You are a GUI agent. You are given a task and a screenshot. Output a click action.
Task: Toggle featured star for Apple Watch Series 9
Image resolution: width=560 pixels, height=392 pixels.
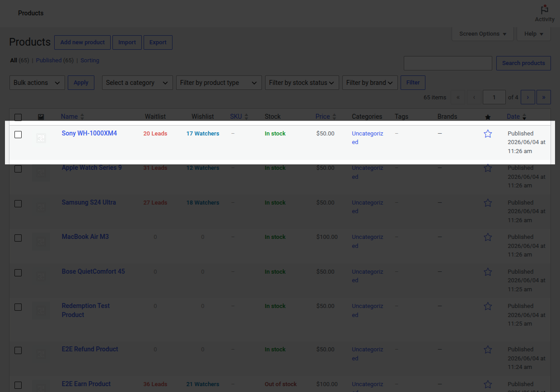[x=488, y=168]
